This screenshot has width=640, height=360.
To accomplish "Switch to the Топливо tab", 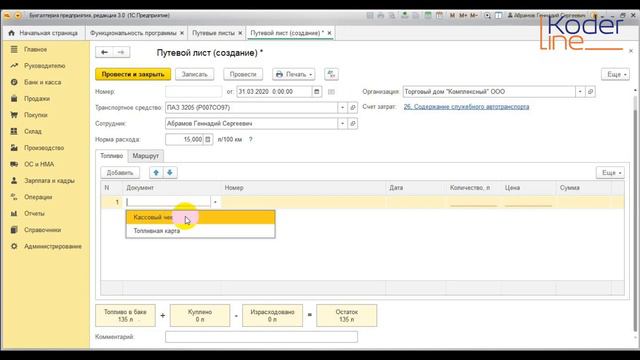I will point(111,156).
